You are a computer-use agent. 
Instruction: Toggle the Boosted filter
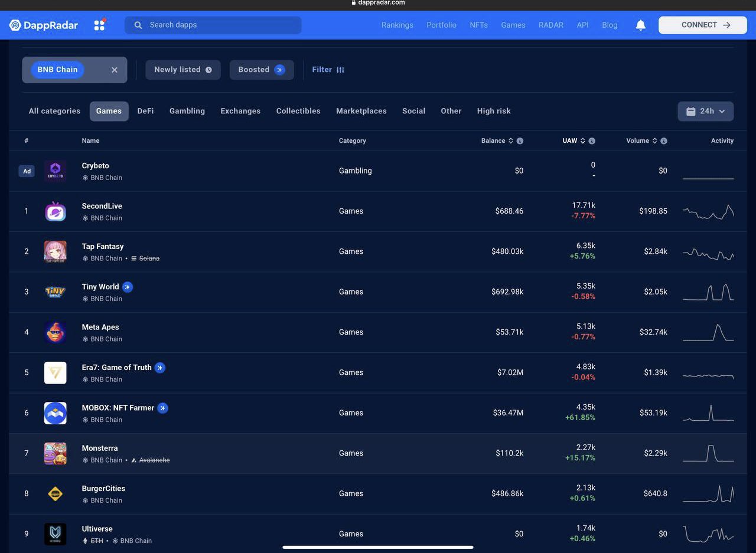click(x=262, y=70)
